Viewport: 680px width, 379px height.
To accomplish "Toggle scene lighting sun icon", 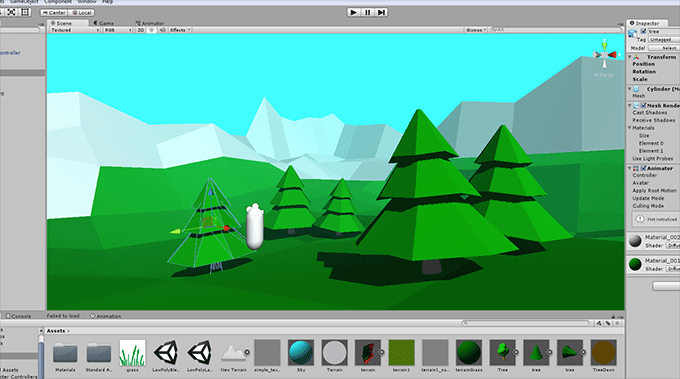I will tap(151, 30).
